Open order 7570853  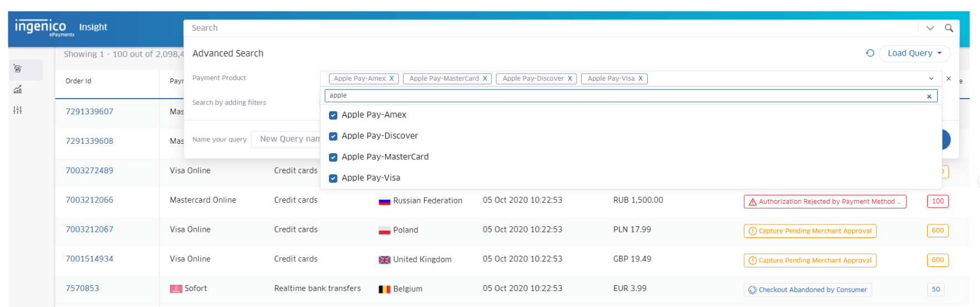tap(82, 289)
